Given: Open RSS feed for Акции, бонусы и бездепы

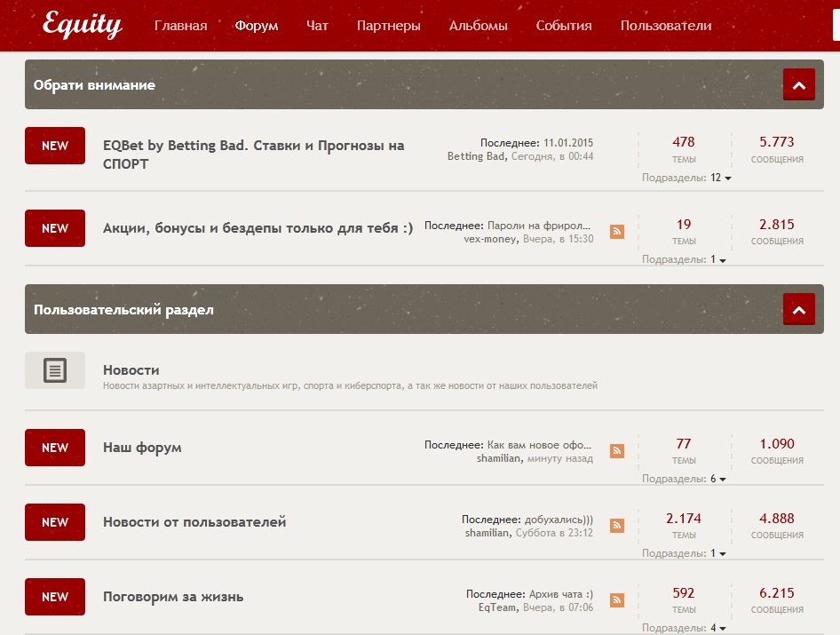Looking at the screenshot, I should (617, 232).
